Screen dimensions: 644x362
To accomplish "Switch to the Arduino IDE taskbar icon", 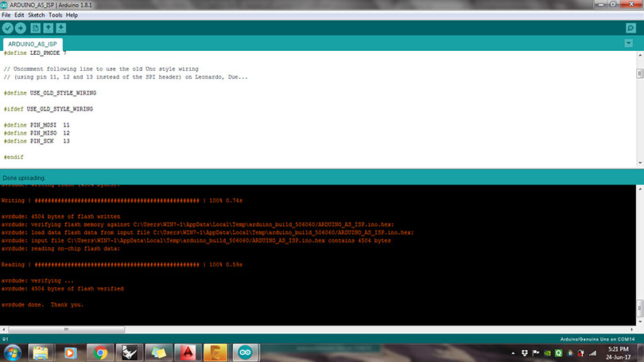I will (x=245, y=353).
